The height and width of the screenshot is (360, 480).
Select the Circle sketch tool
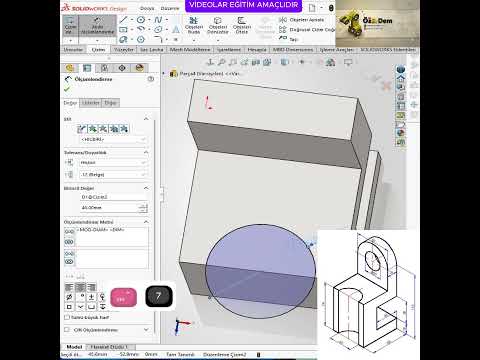(141, 20)
